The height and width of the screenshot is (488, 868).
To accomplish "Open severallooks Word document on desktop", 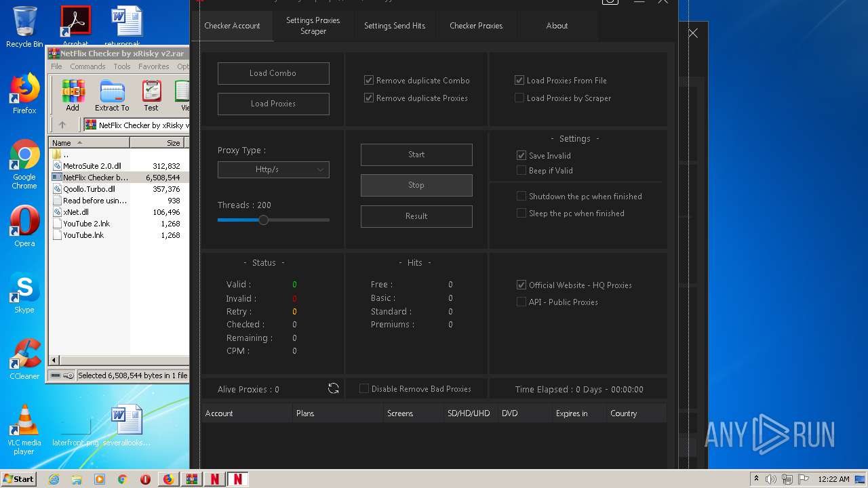I will point(127,426).
